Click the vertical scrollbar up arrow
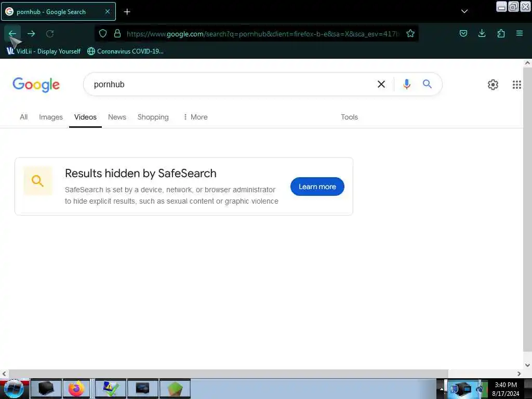This screenshot has width=532, height=399. (527, 63)
